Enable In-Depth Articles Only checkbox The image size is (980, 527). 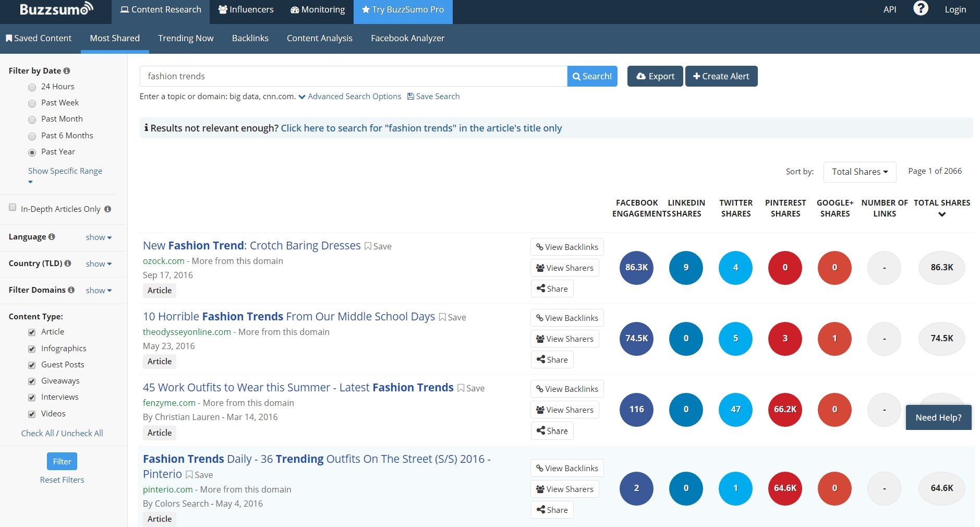point(13,208)
